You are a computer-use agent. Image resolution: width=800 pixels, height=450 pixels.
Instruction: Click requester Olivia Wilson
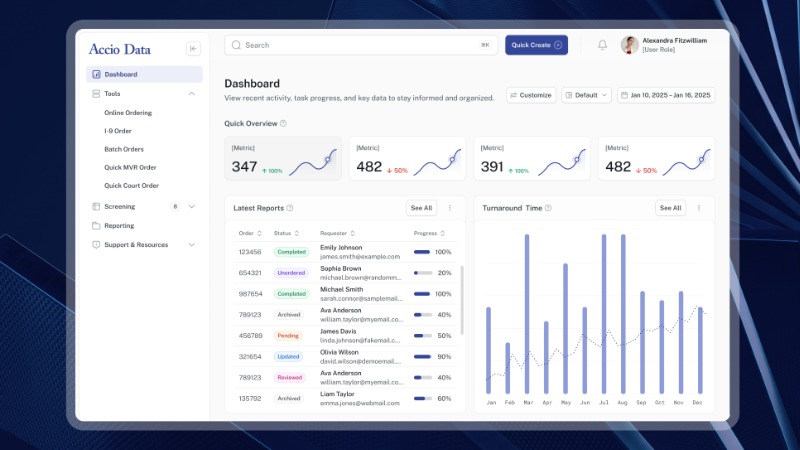click(339, 352)
